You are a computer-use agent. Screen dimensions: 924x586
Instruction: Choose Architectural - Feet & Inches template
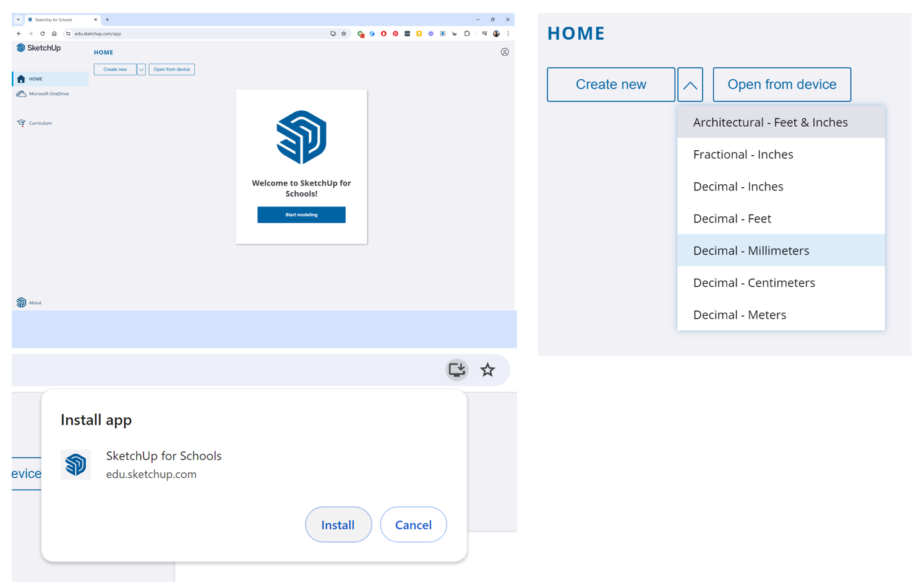coord(770,122)
